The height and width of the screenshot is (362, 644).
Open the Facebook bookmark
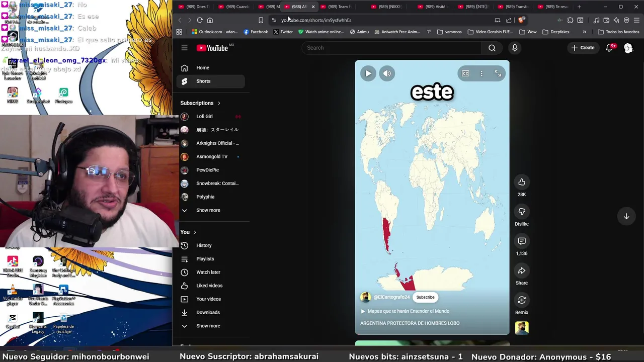[256, 32]
